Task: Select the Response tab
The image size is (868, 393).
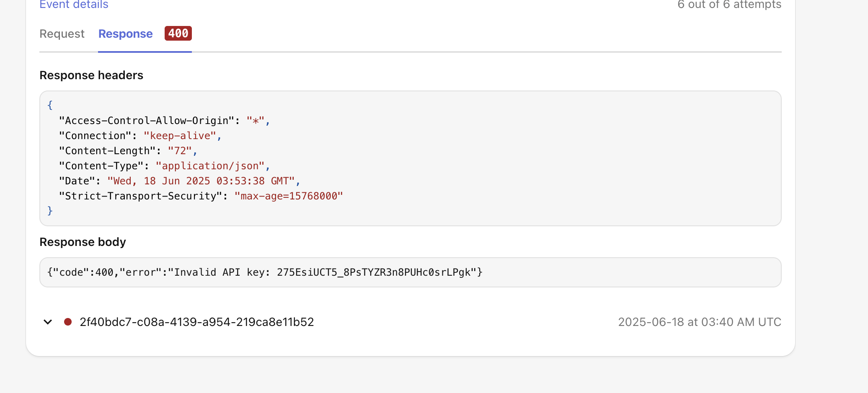Action: click(125, 34)
